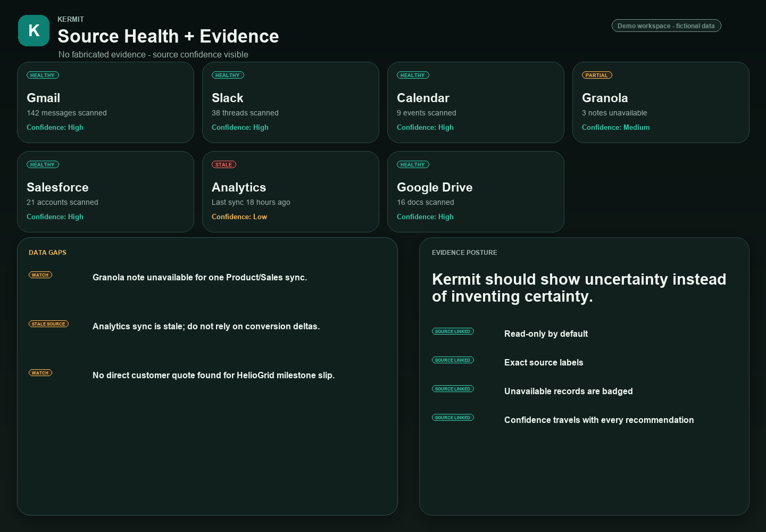
Task: Click the HEALTHY badge on Slack card
Action: coord(228,75)
